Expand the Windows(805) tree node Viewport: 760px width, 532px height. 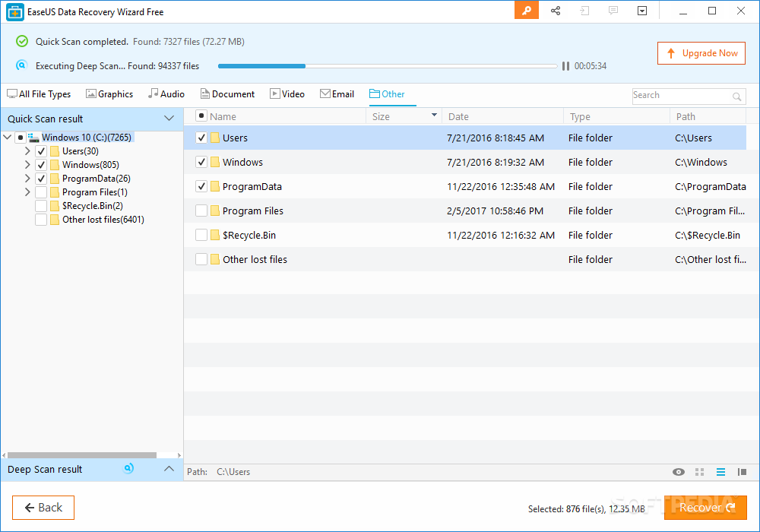pos(27,165)
